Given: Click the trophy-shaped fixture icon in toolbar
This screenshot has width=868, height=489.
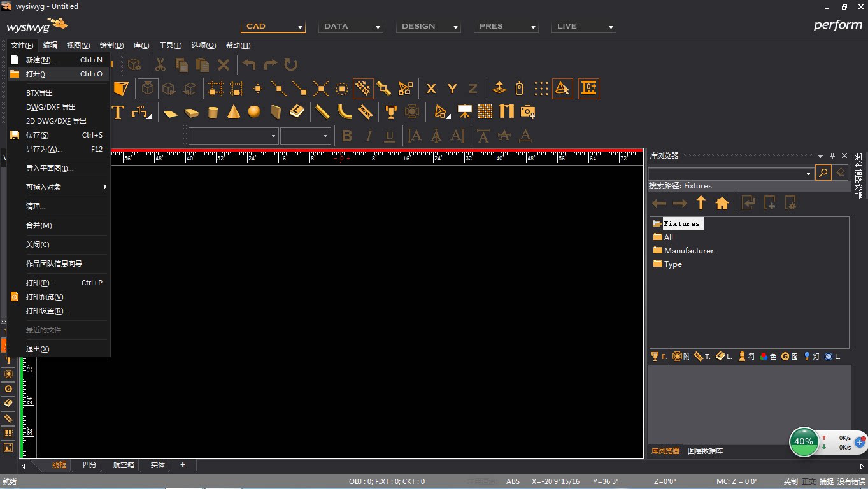Looking at the screenshot, I should coord(391,112).
